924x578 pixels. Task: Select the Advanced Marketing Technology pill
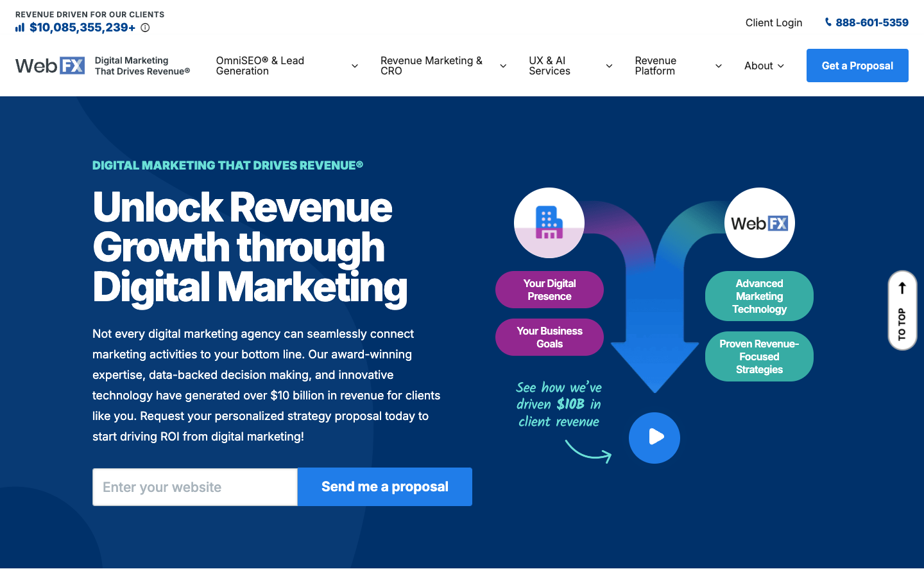click(x=759, y=296)
